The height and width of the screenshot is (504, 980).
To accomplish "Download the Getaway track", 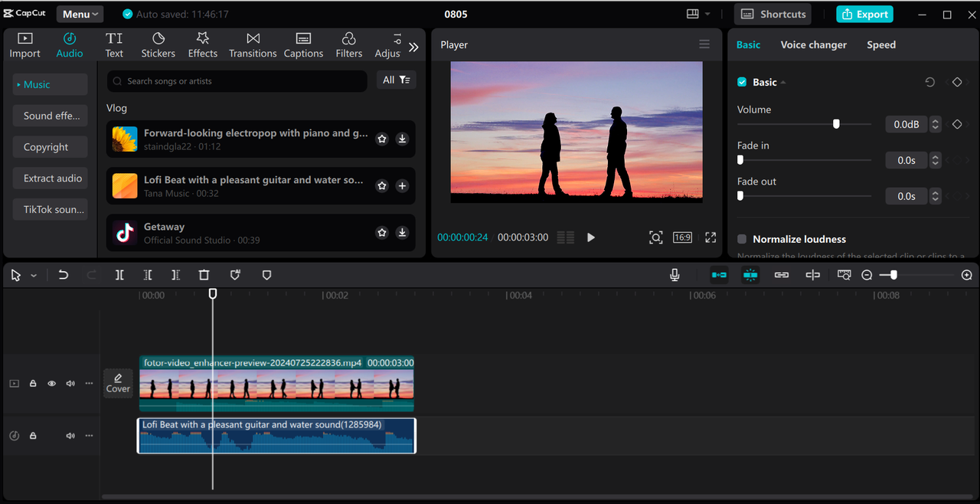I will coord(402,233).
